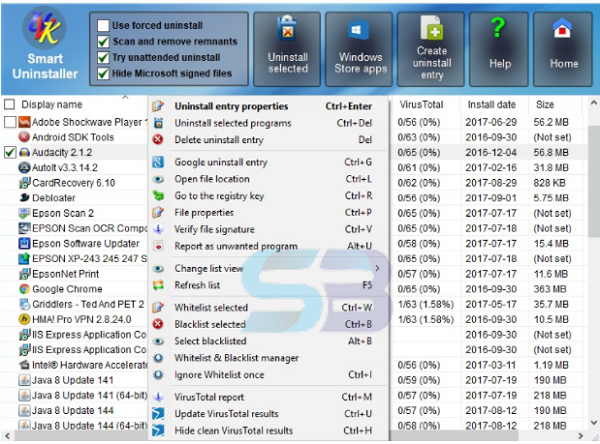This screenshot has width=600, height=444.
Task: Click the Refresh list green arrows icon
Action: 158,285
